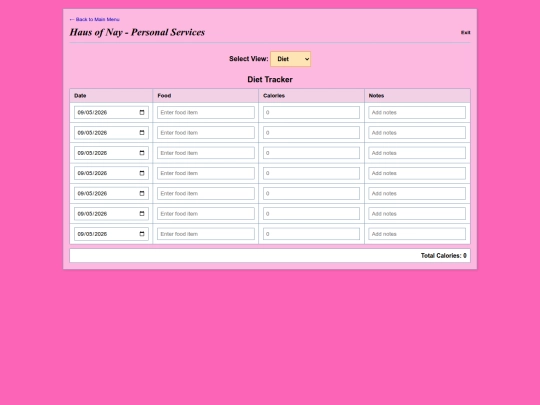Click Haus of Nay - Personal Services title
Viewport: 540px width, 405px height.
tap(137, 32)
